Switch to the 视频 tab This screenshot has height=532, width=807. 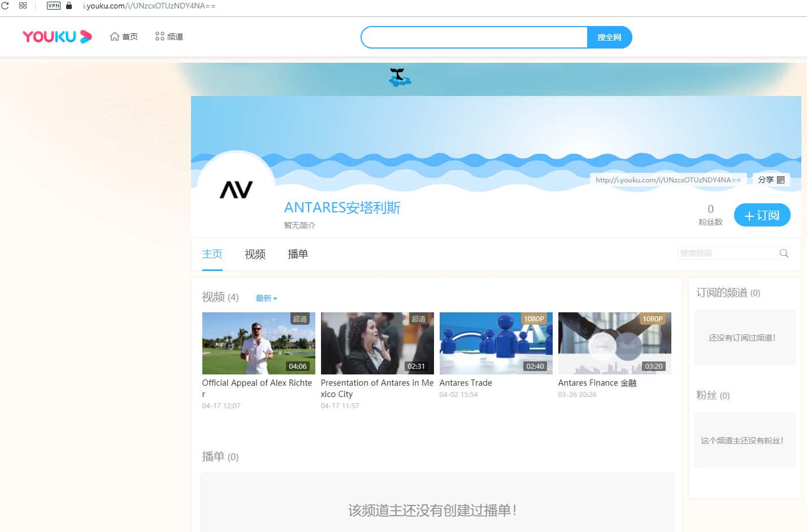[255, 254]
